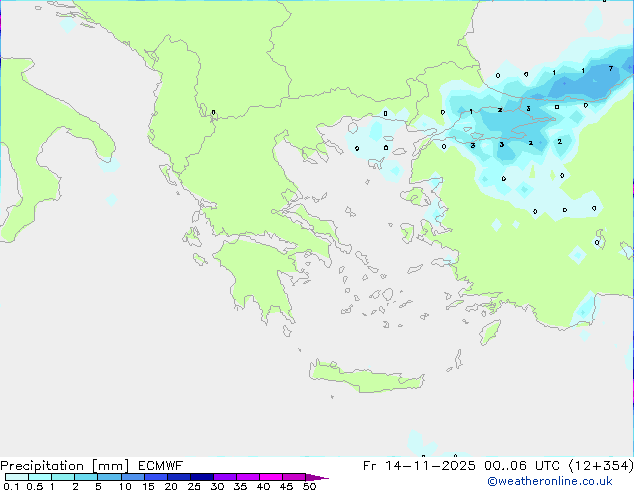Click the '00..06 UTC' time range
Screen dimensions: 634x490
pyautogui.click(x=522, y=466)
